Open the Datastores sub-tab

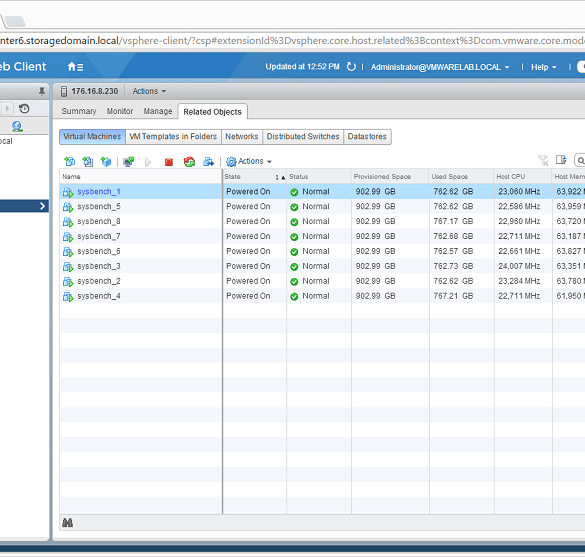367,137
